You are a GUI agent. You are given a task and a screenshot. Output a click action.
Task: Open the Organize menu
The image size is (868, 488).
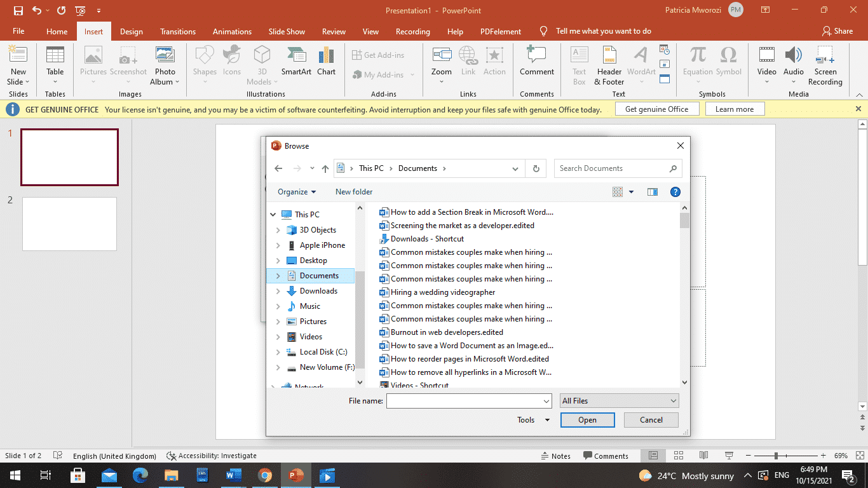(296, 191)
